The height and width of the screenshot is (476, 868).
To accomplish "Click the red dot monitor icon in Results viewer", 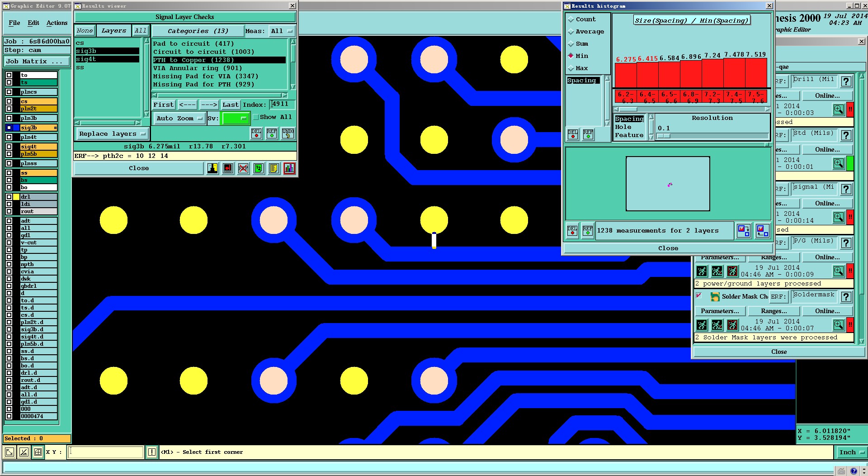I will click(228, 168).
